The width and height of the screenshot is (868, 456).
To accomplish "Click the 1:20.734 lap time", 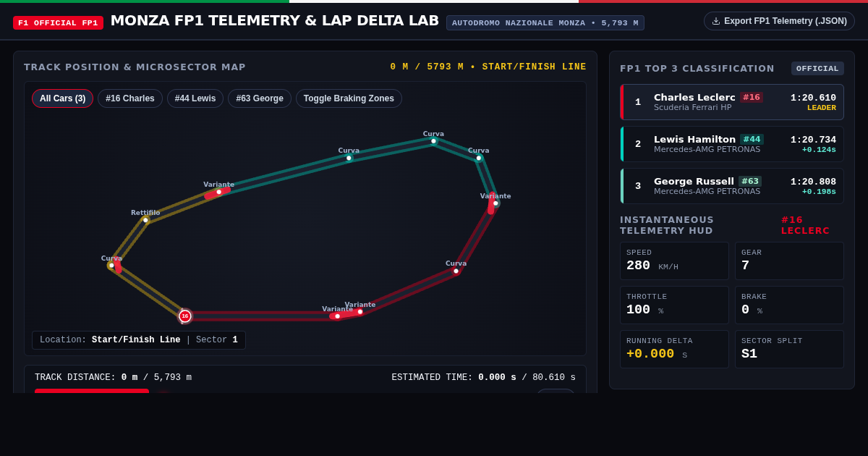I will [813, 140].
